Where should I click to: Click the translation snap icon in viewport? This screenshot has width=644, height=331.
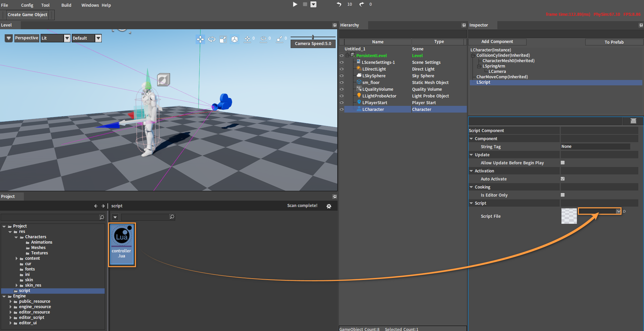pos(247,39)
